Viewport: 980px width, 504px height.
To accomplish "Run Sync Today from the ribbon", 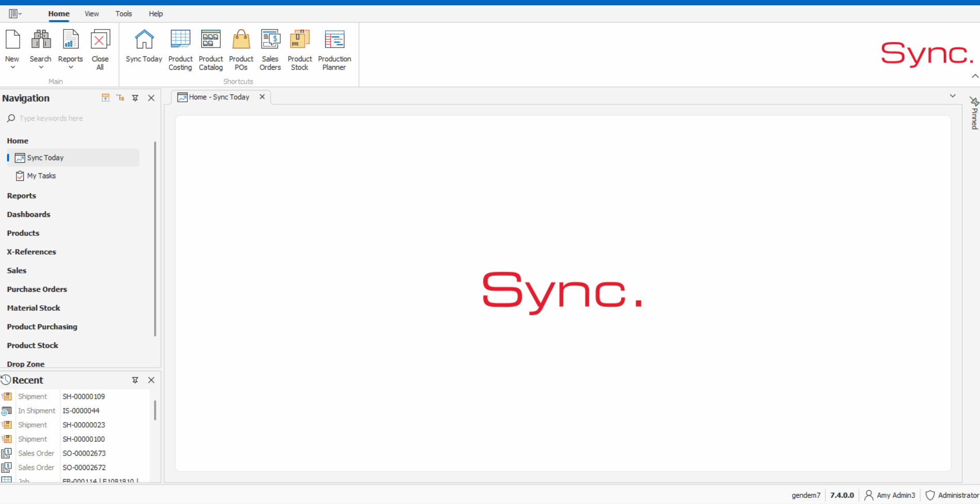I will point(143,46).
